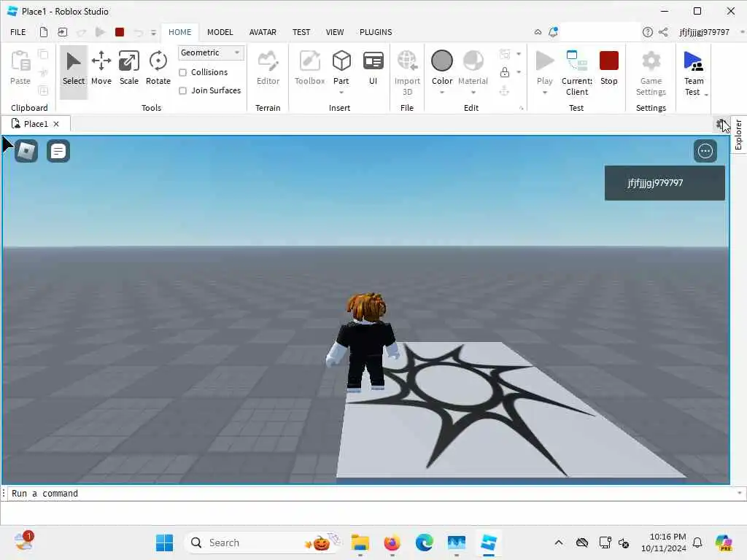
Task: Open the help question mark icon
Action: (648, 32)
